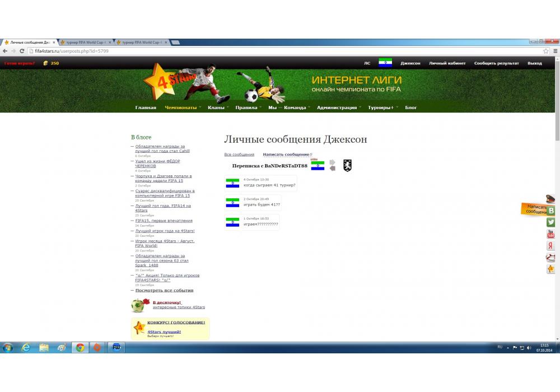This screenshot has height=392, width=560.
Task: Bookmark page with the star icon
Action: tap(546, 51)
